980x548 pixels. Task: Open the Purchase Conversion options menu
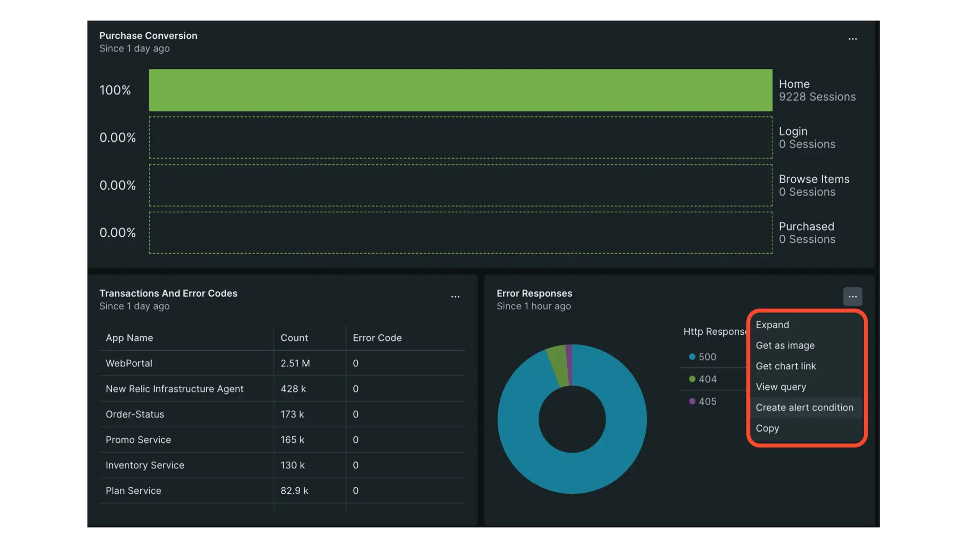tap(852, 39)
